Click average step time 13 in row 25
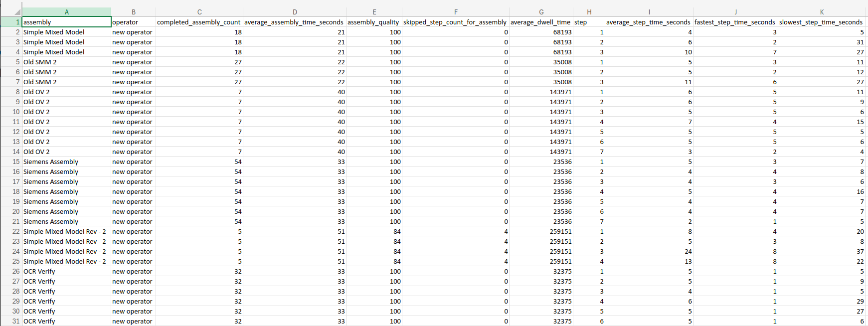 pos(688,261)
